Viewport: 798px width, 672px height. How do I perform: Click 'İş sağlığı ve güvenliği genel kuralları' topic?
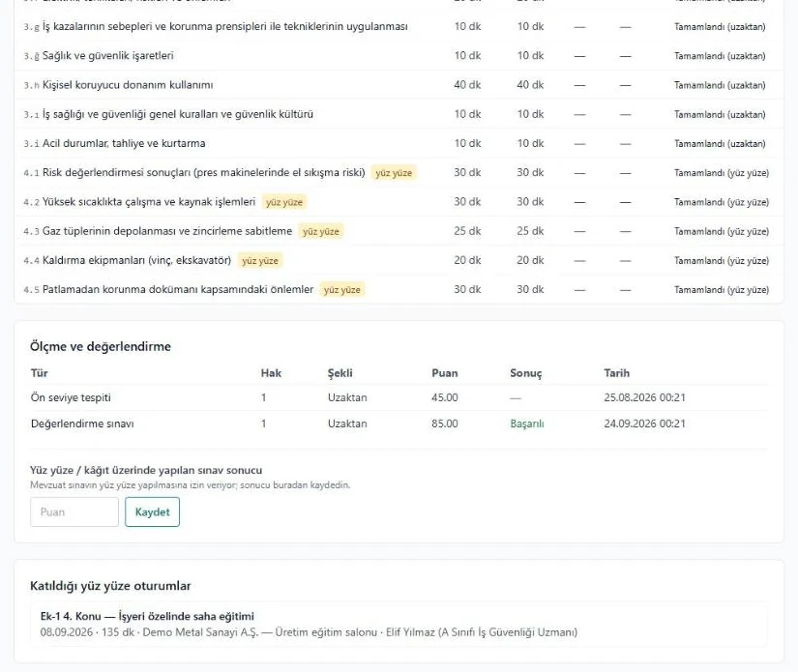click(178, 114)
